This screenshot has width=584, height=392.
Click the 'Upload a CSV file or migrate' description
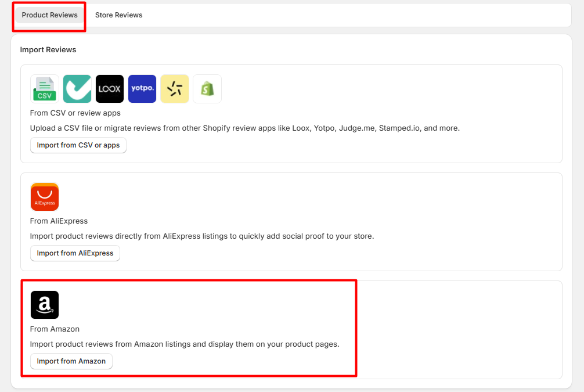click(245, 128)
